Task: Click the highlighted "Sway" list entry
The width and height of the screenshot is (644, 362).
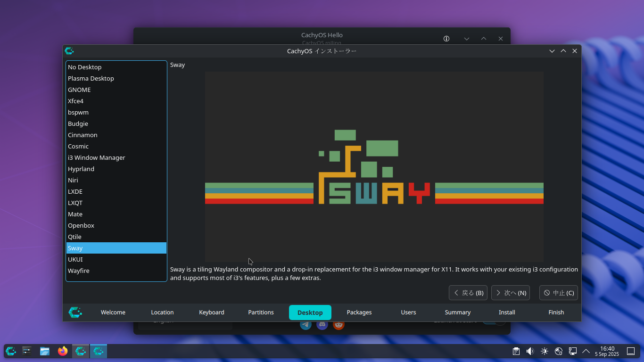Action: pos(116,248)
